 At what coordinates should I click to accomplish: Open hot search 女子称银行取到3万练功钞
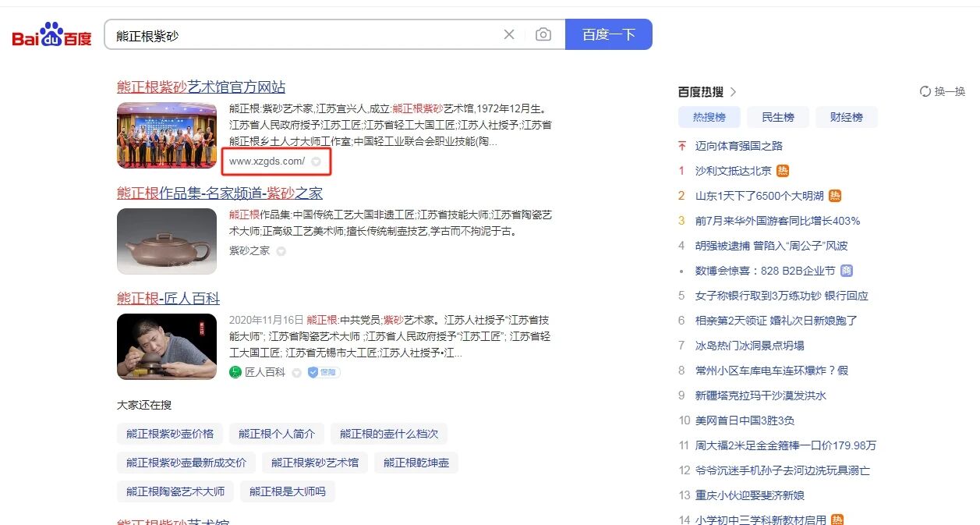(x=782, y=296)
